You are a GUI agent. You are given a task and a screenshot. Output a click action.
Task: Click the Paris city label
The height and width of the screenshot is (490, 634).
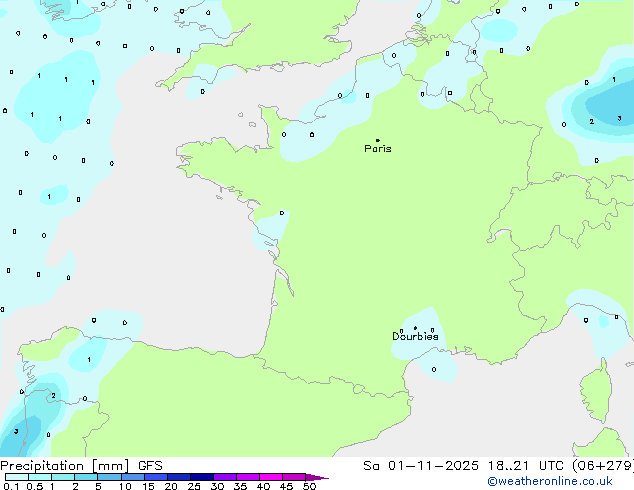tap(378, 149)
